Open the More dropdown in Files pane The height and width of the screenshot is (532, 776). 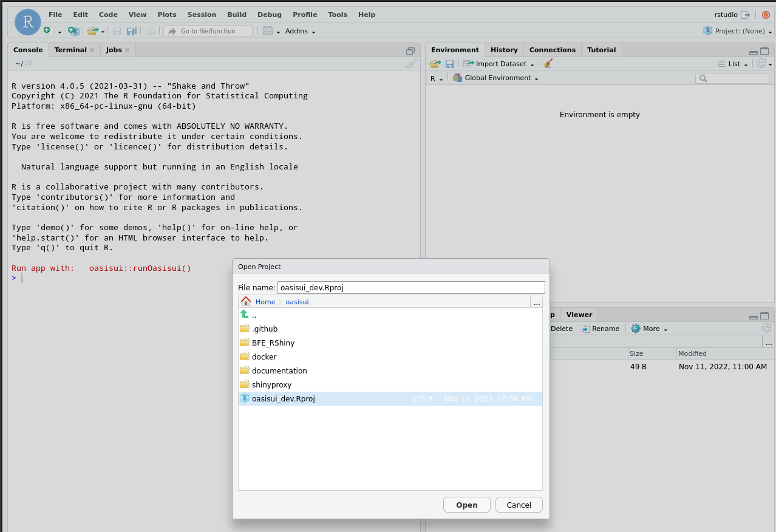click(x=649, y=329)
